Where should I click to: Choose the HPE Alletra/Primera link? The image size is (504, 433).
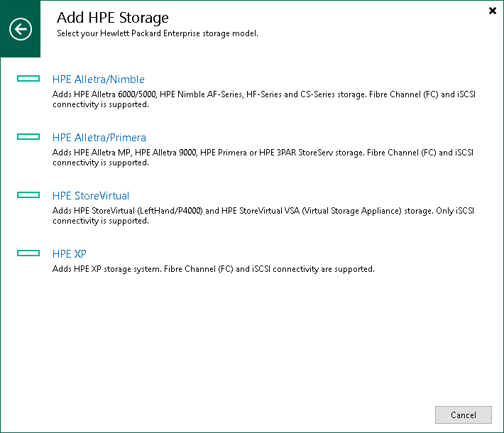click(x=99, y=138)
